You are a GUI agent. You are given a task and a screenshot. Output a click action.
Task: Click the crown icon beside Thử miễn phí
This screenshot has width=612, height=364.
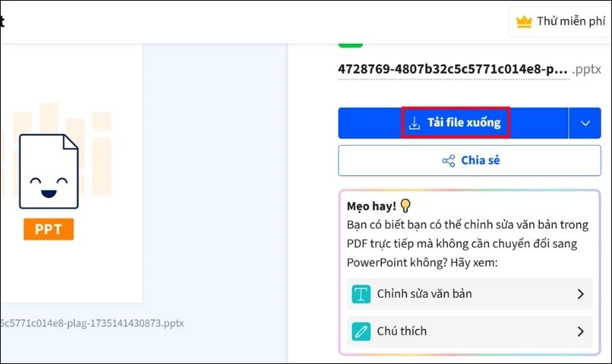[x=524, y=21]
